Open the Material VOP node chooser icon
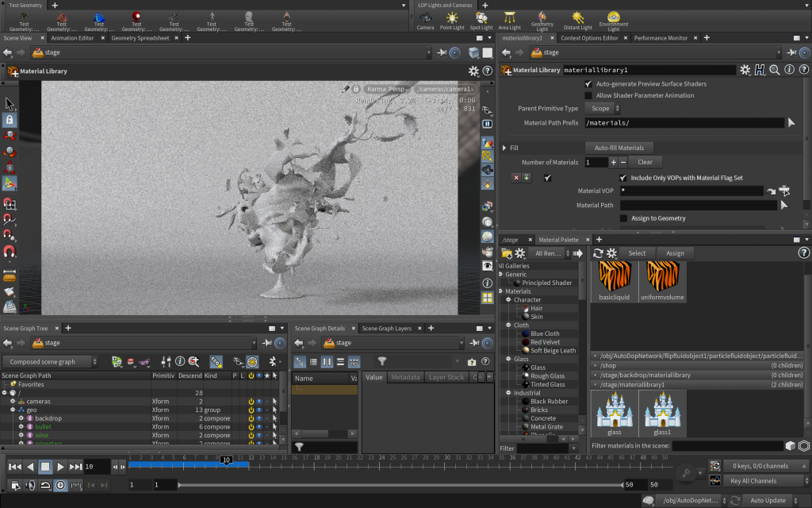 coord(784,190)
